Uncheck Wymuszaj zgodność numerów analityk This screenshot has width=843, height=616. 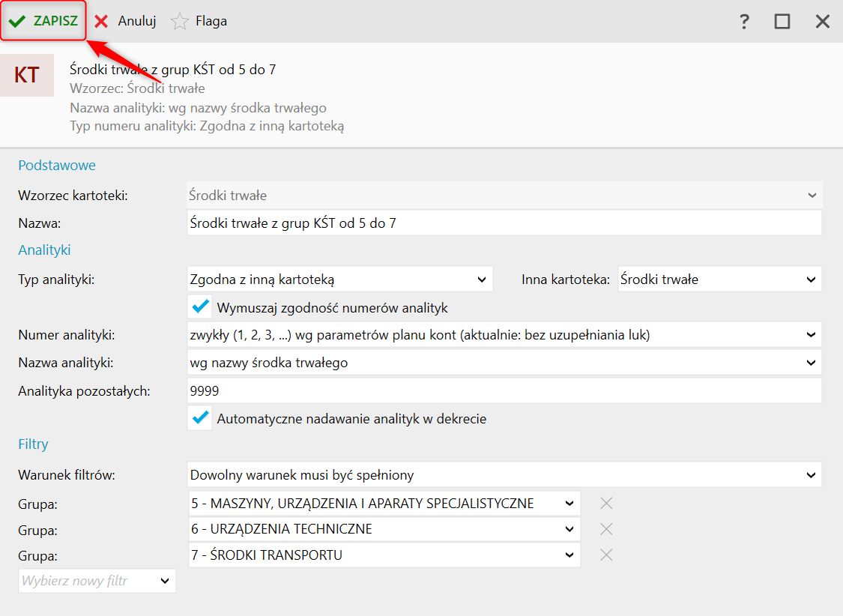pyautogui.click(x=200, y=307)
